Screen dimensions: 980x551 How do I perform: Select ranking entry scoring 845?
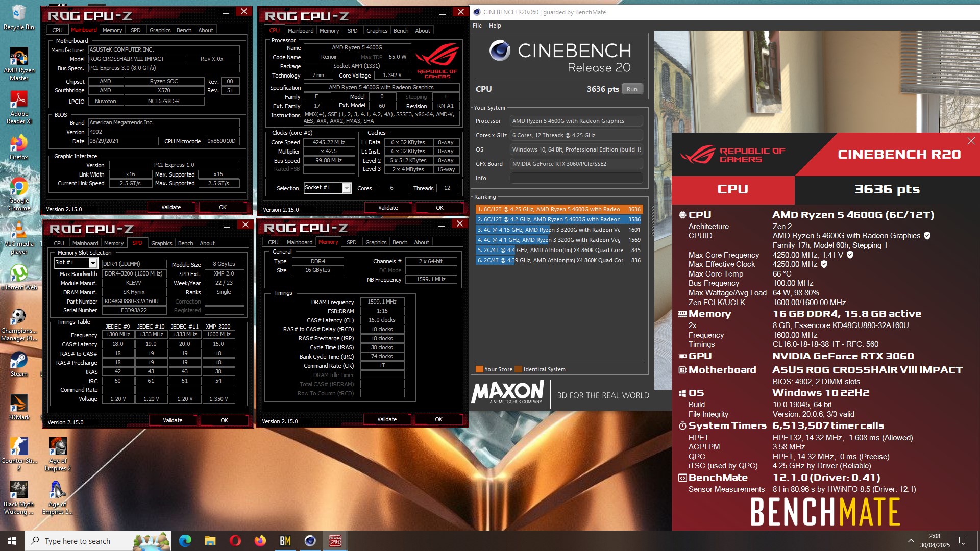(x=559, y=250)
